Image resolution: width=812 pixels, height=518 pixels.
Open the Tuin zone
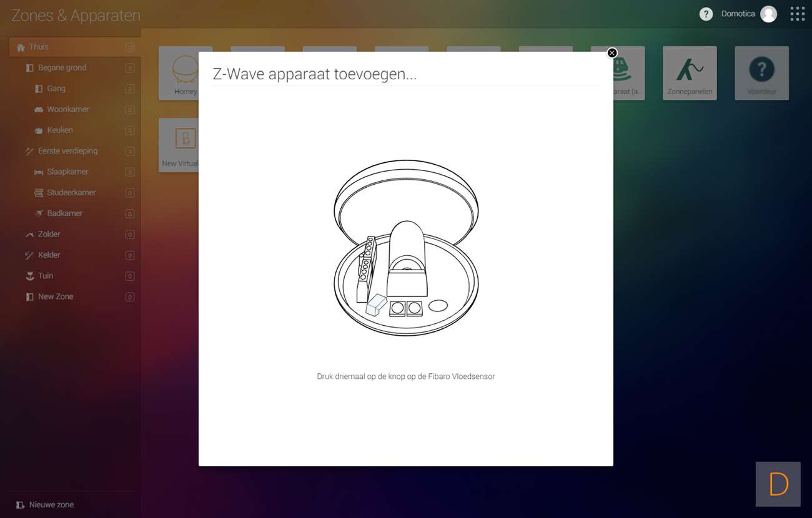tap(46, 276)
